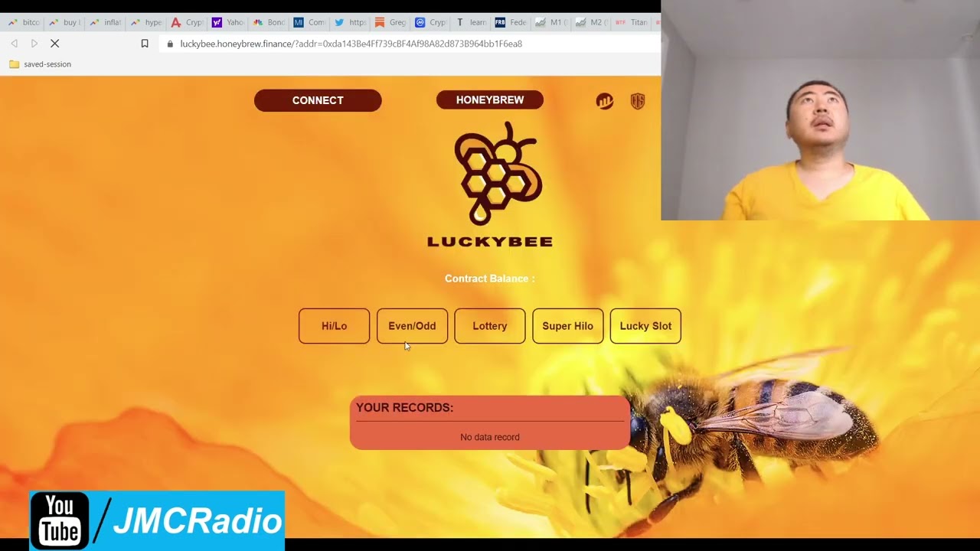Choose the Super Hilo game
980x551 pixels.
(x=568, y=326)
